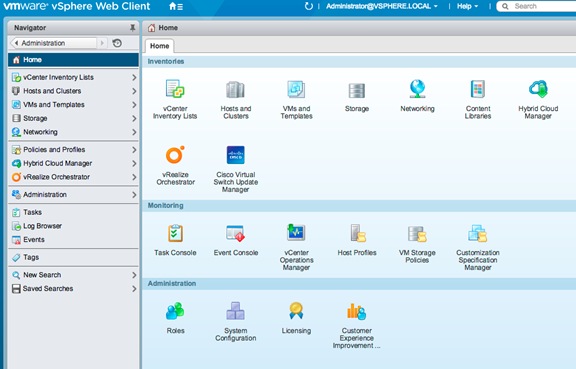Open the VM Storage Policies icon
The width and height of the screenshot is (576, 369).
click(x=417, y=233)
